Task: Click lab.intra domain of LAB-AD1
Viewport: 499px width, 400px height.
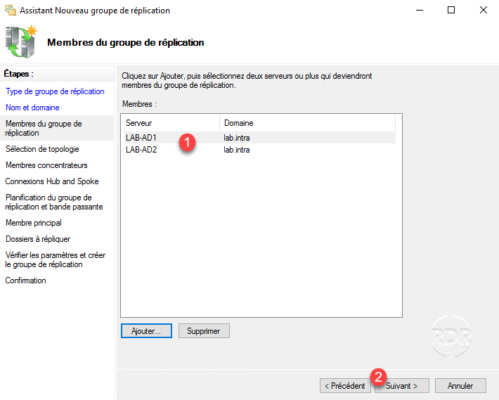Action: point(237,138)
